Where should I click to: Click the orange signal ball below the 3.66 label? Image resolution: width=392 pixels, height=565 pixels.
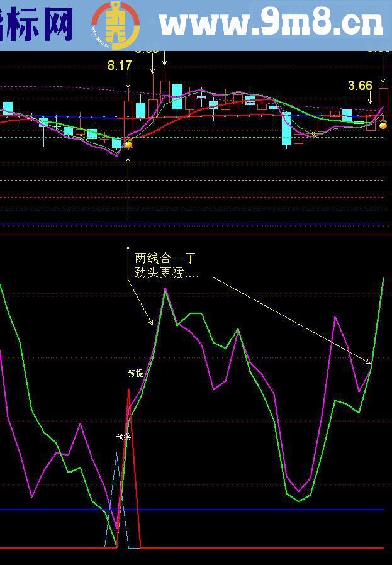tap(383, 125)
